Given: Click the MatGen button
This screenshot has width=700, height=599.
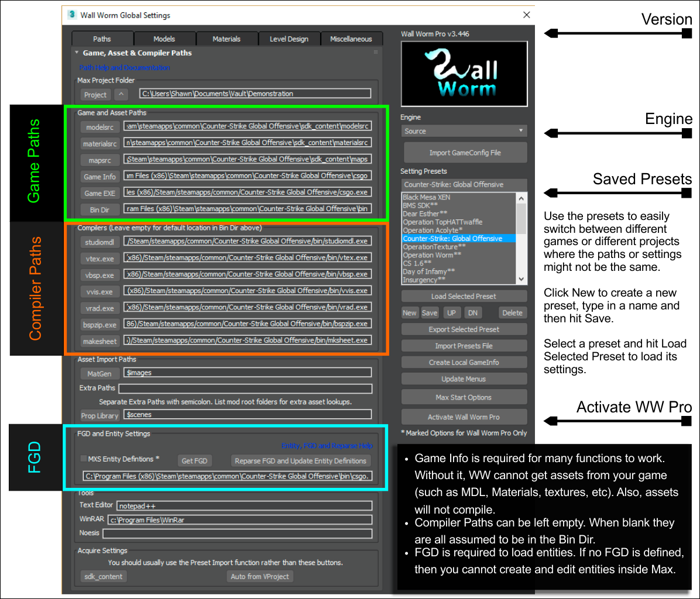Looking at the screenshot, I should tap(99, 373).
